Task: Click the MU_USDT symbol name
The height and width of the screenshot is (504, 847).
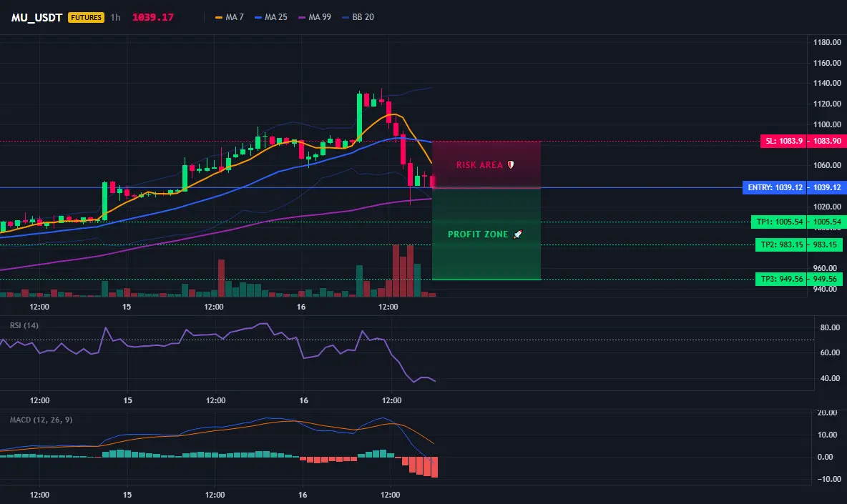Action: (36, 17)
